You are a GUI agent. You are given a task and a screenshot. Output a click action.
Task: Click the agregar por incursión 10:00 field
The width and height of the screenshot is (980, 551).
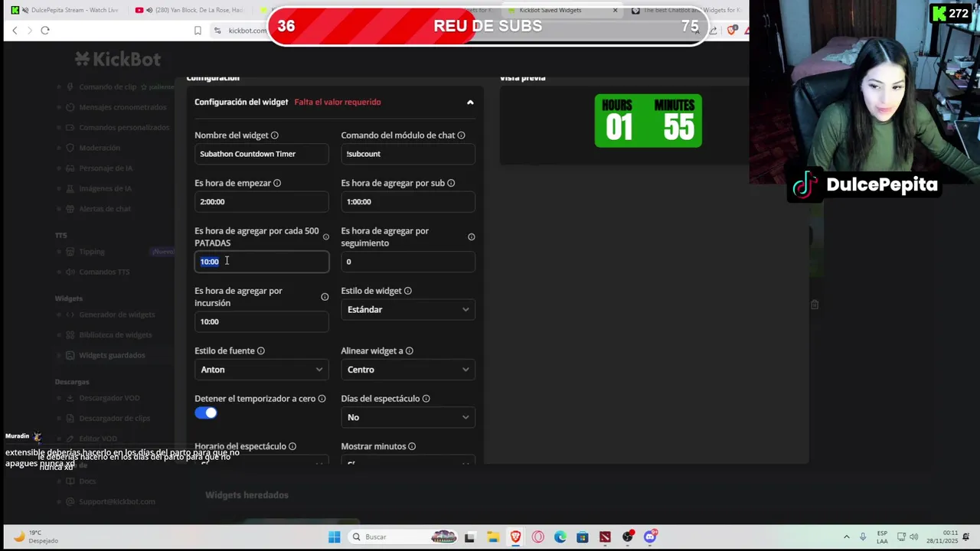262,321
